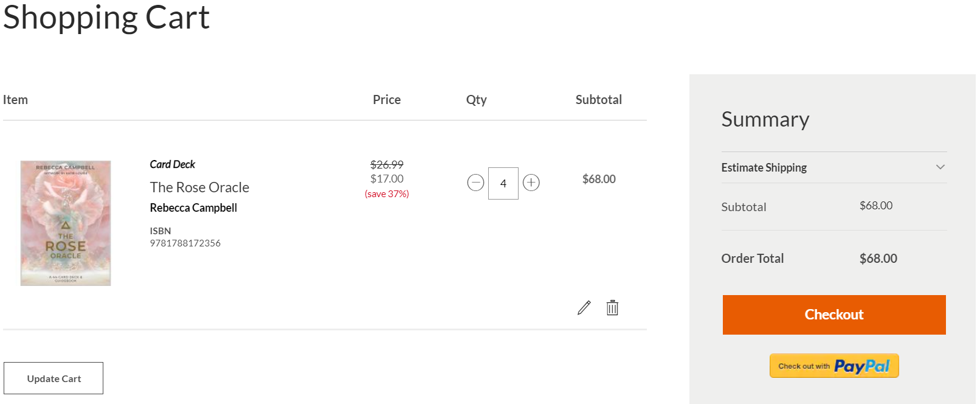Open The Rose Oracle title link

199,187
